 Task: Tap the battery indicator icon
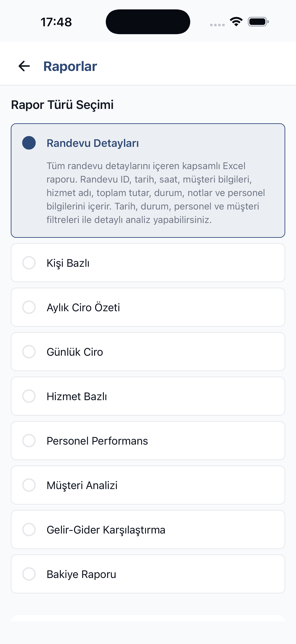point(258,22)
